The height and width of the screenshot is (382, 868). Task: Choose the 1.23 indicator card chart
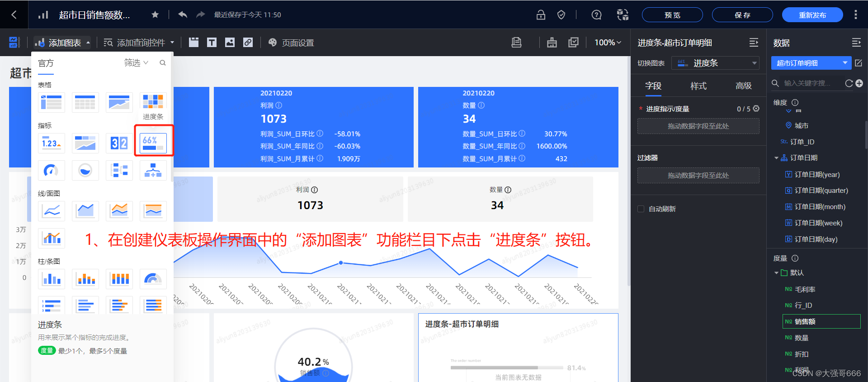(x=52, y=143)
